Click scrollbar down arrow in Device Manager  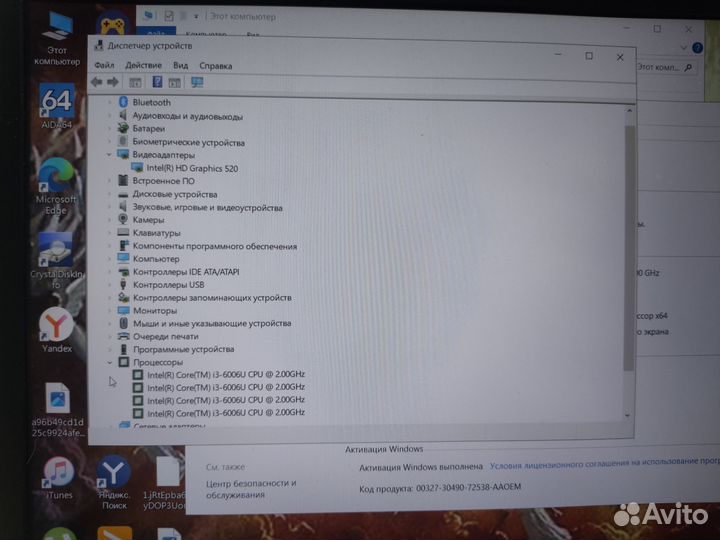pyautogui.click(x=628, y=416)
